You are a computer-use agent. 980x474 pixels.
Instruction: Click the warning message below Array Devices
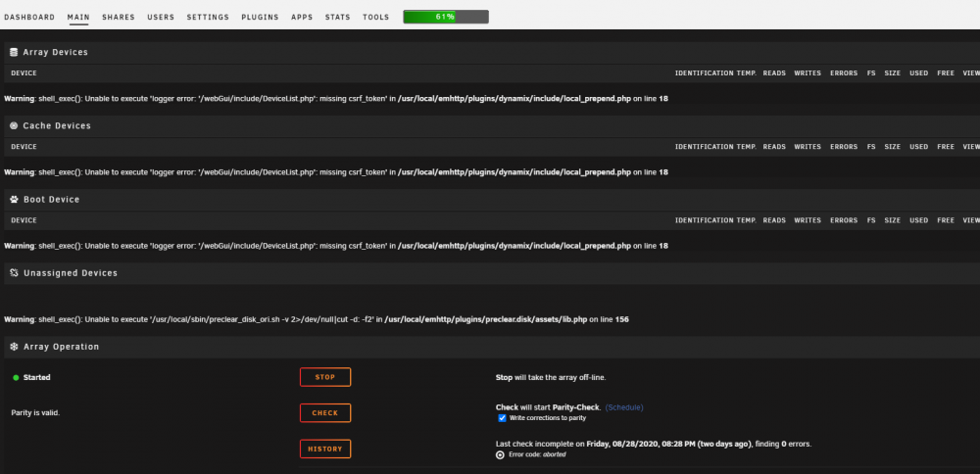336,99
